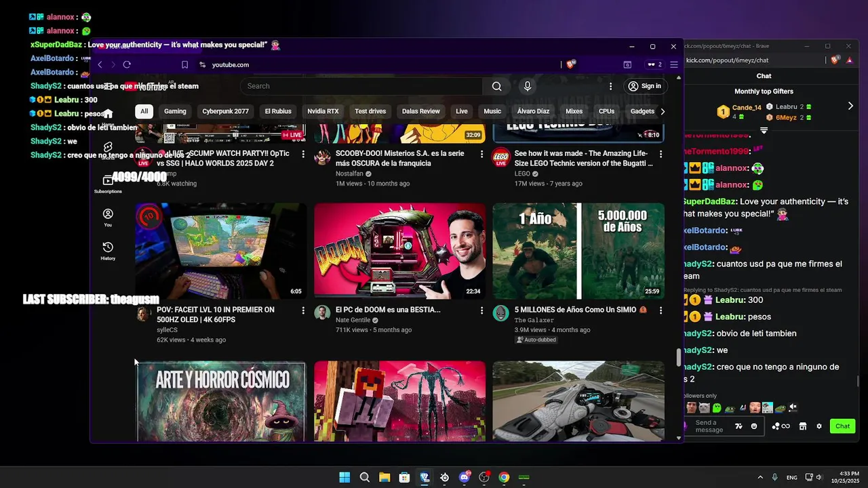Screen dimensions: 868x488
Task: Open LEGO channel avatar
Action: pyautogui.click(x=501, y=157)
